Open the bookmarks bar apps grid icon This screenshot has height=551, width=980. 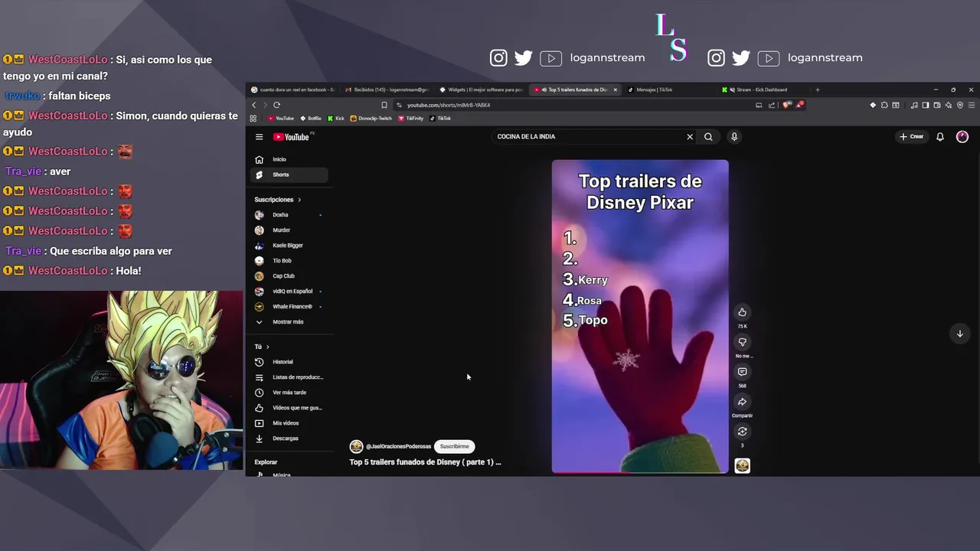coord(253,119)
